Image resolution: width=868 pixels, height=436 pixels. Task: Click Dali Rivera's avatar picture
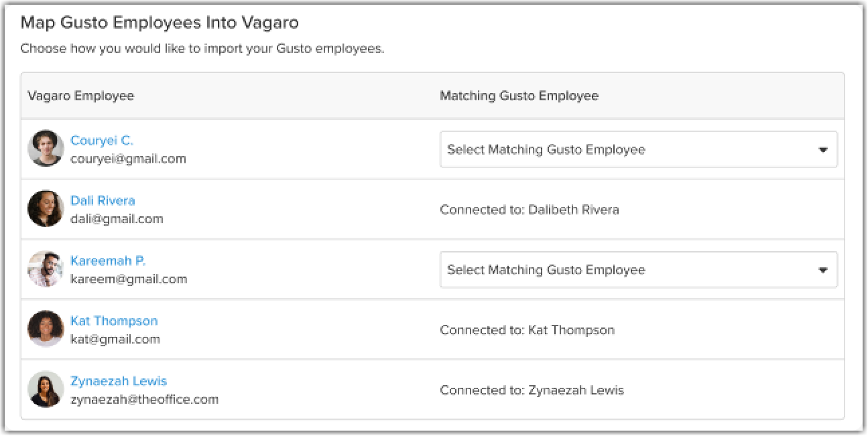tap(45, 208)
